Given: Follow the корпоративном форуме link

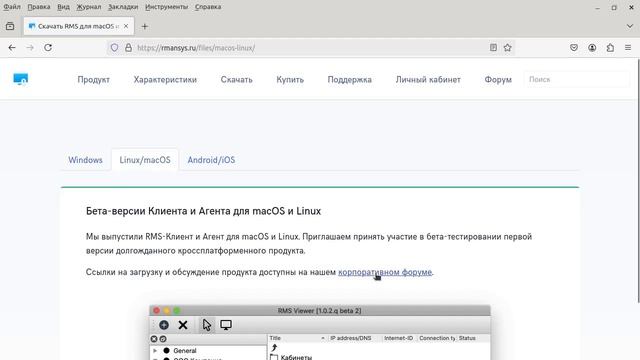Looking at the screenshot, I should click(x=385, y=272).
